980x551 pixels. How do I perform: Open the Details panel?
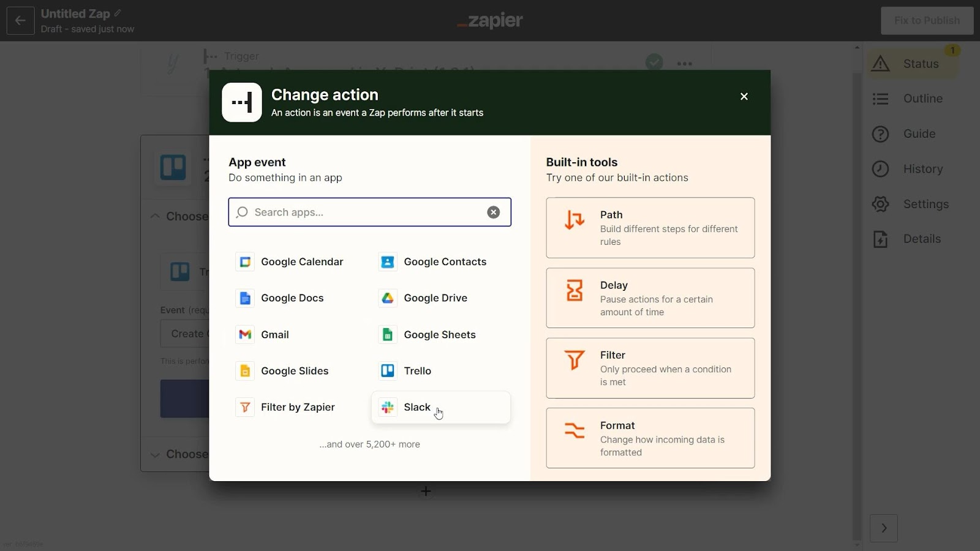click(907, 239)
